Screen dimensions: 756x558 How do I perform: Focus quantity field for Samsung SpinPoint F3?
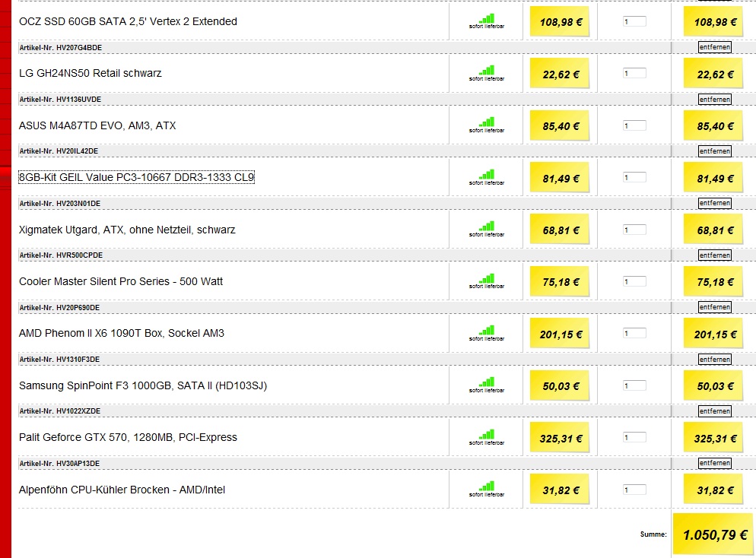click(x=634, y=386)
